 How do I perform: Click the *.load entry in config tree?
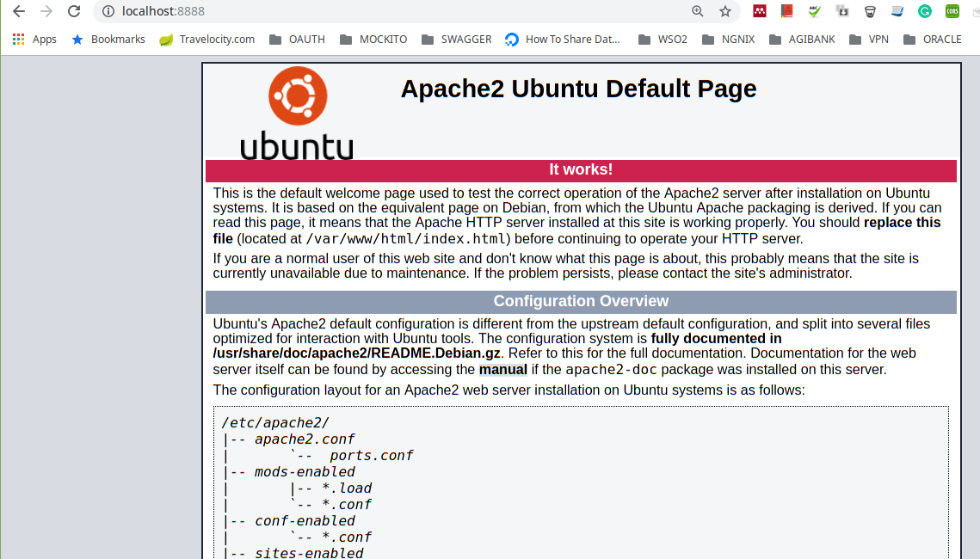(x=347, y=488)
